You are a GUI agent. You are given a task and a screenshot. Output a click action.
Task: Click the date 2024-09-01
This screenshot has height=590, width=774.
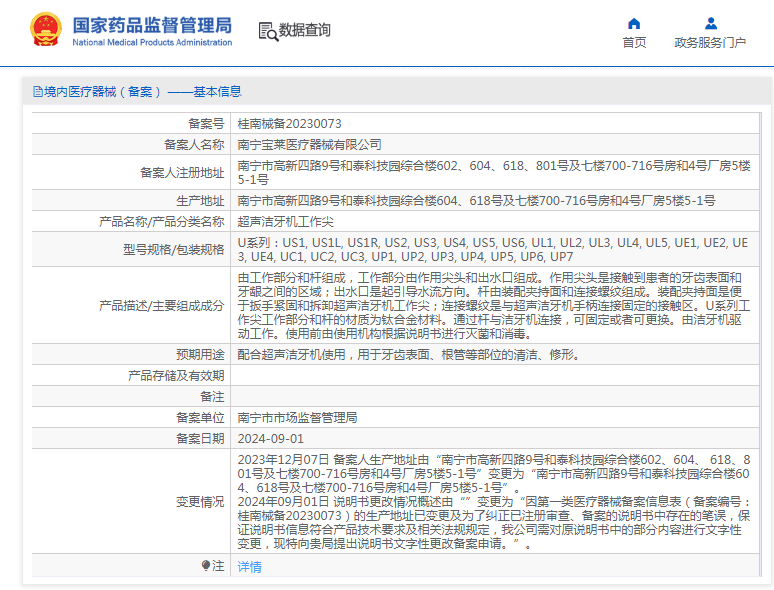pyautogui.click(x=271, y=438)
